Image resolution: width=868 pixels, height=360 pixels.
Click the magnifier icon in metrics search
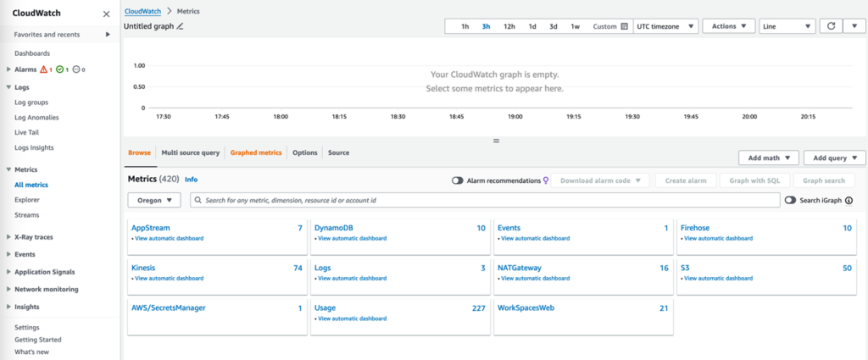(198, 200)
